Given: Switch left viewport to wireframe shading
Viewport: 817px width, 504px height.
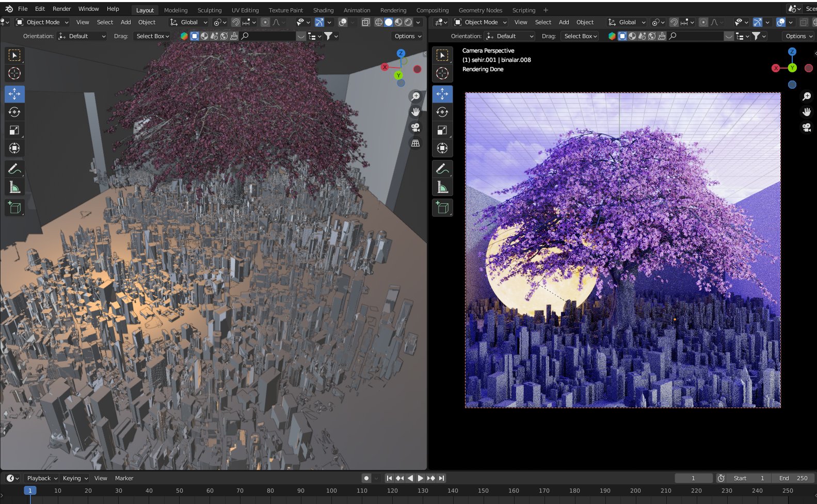Looking at the screenshot, I should 379,22.
